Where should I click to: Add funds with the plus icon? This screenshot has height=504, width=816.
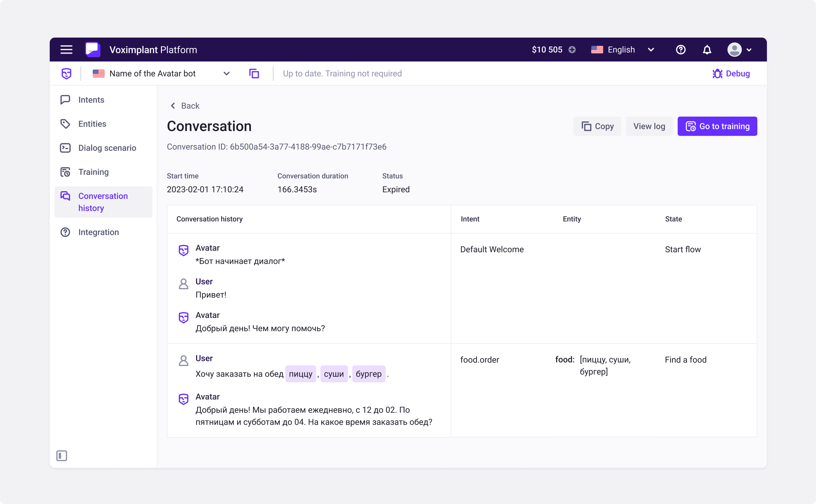click(572, 50)
